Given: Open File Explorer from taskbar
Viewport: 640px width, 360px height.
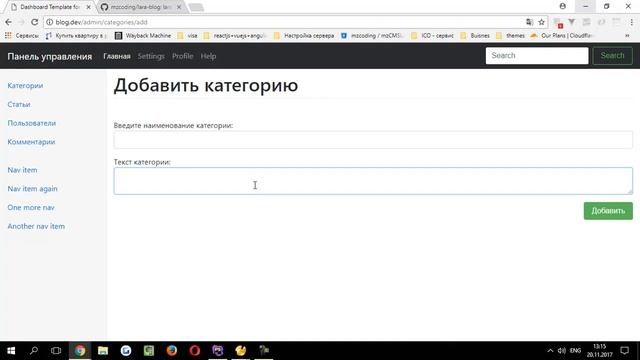Looking at the screenshot, I should pyautogui.click(x=103, y=351).
